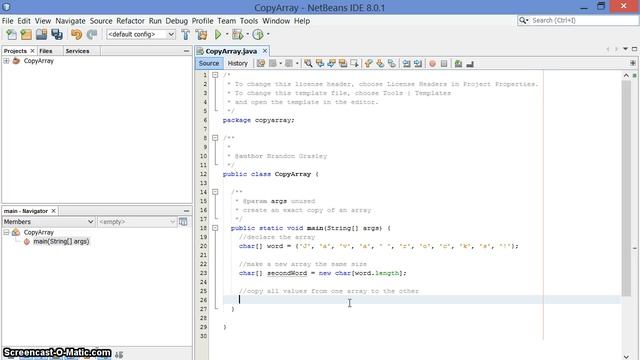Click the Clean and Build Project icon

click(x=201, y=35)
